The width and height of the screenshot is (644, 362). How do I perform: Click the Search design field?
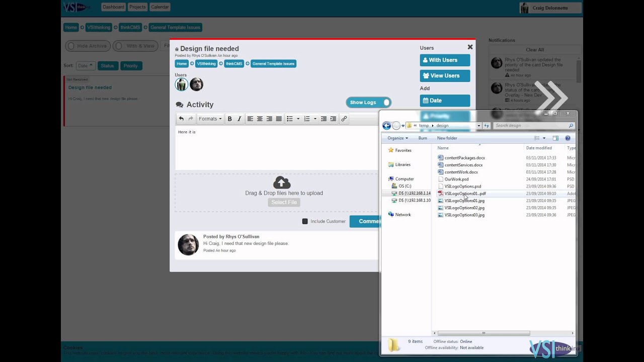533,126
